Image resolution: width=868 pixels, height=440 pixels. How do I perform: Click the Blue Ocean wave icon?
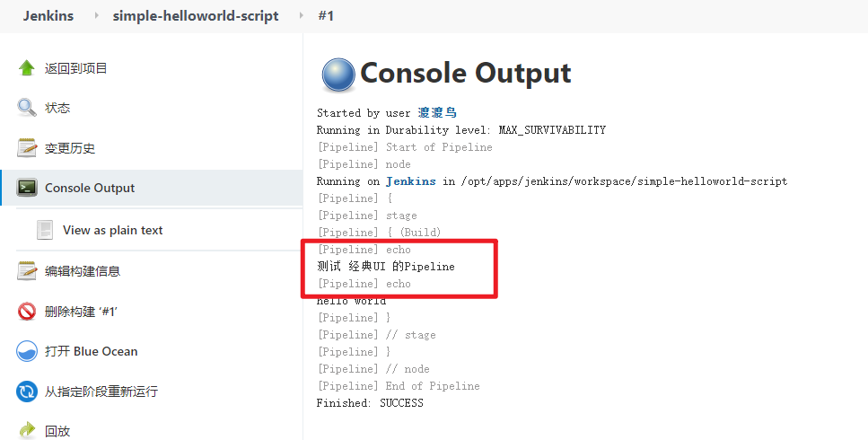tap(27, 351)
